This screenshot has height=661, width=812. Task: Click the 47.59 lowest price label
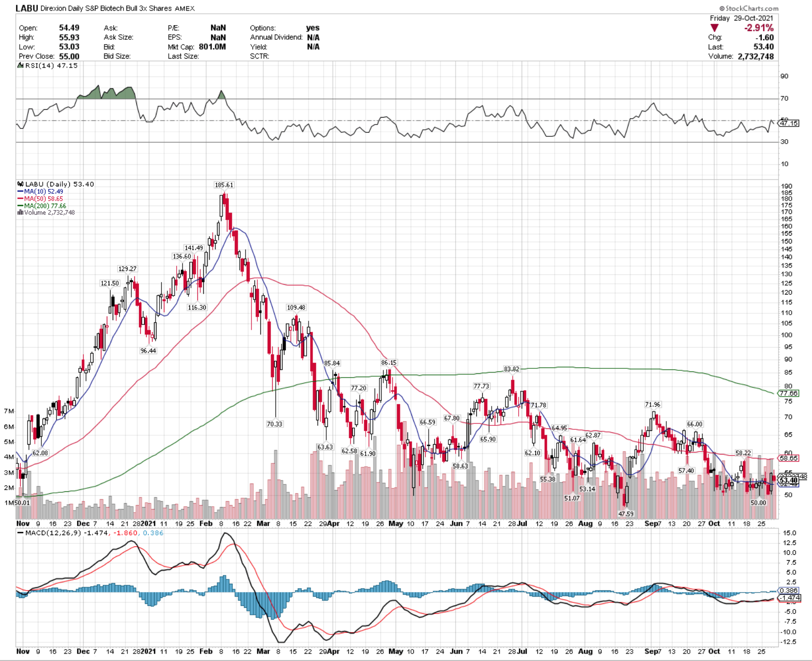click(626, 514)
